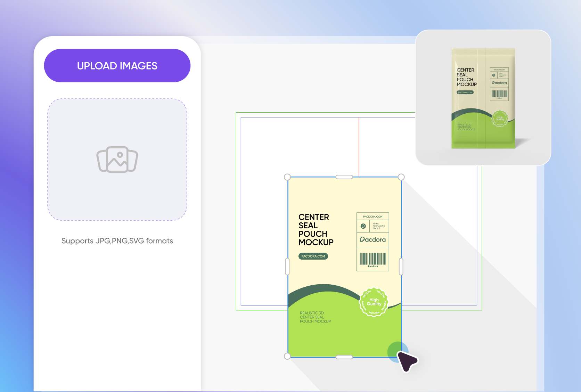This screenshot has width=581, height=392.
Task: Click the stacked photos icon in dropzone
Action: (117, 160)
